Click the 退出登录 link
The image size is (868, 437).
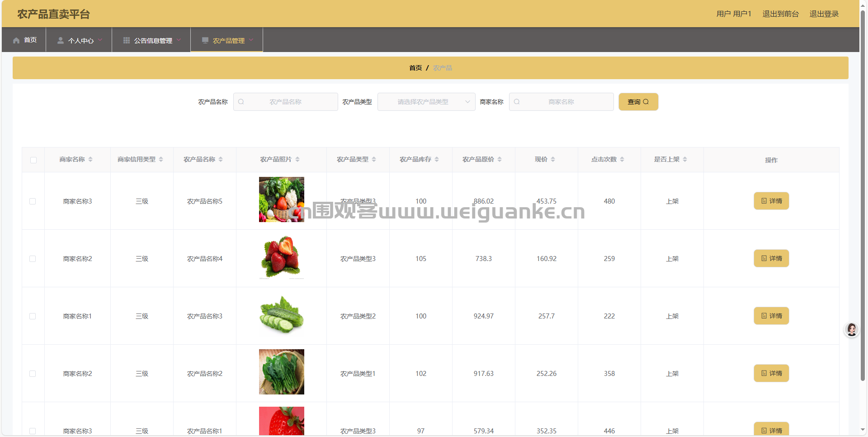coord(824,14)
